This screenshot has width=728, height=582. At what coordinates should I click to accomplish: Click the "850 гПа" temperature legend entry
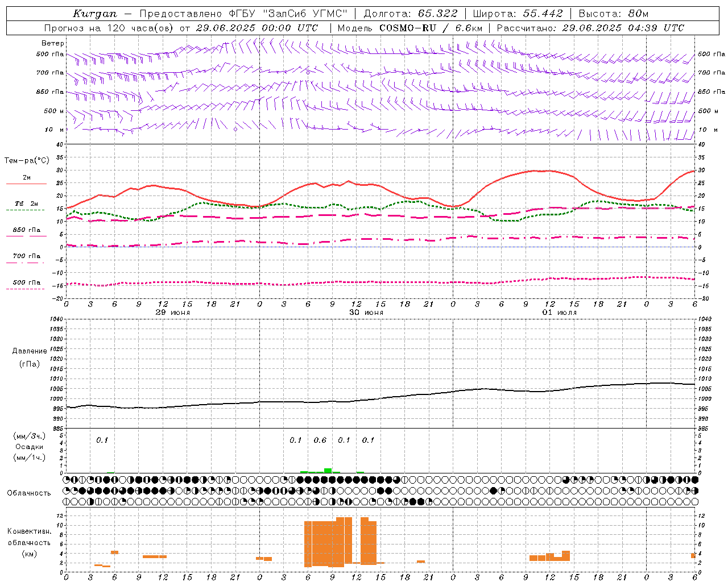pos(27,230)
